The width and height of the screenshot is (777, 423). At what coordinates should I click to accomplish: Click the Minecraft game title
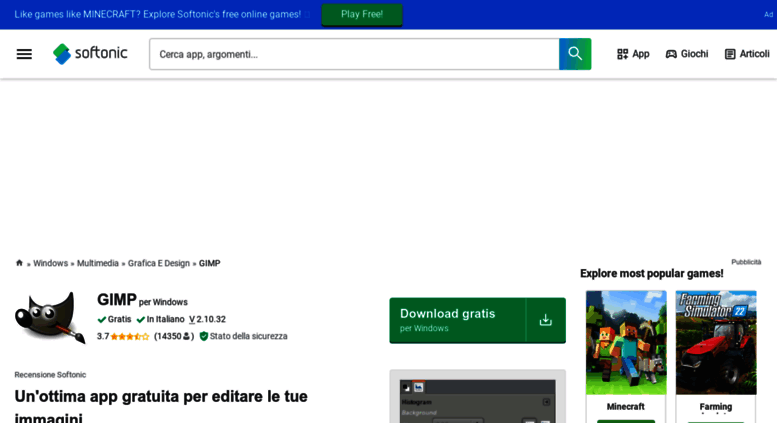click(626, 407)
